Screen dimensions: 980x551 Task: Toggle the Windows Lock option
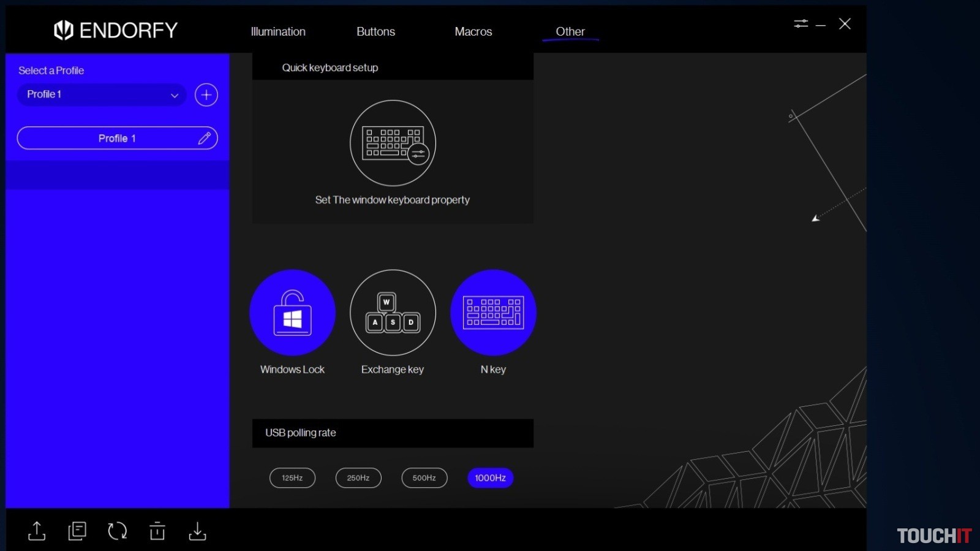292,313
